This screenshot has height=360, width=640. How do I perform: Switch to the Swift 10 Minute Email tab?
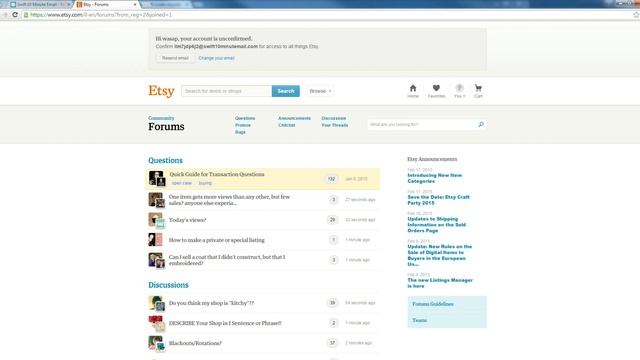click(x=39, y=4)
